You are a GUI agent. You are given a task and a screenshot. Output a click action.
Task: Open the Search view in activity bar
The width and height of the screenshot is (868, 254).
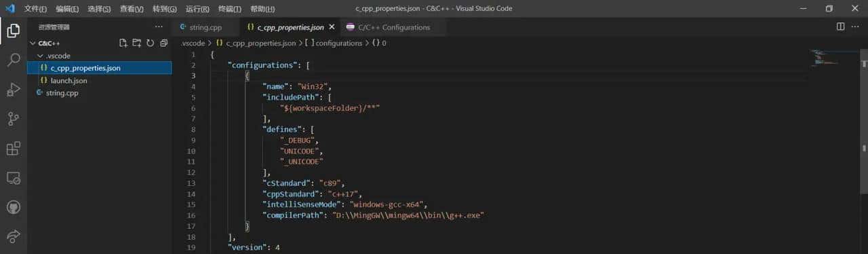pos(13,60)
